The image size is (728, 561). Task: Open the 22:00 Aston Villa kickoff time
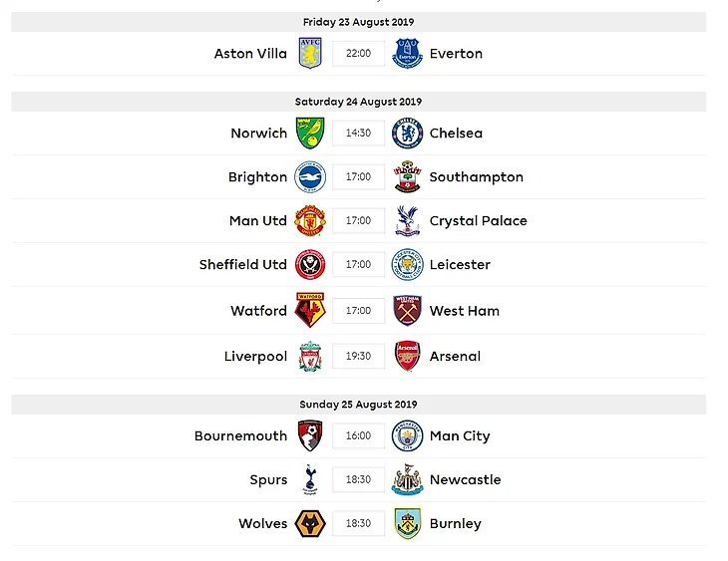pyautogui.click(x=358, y=54)
